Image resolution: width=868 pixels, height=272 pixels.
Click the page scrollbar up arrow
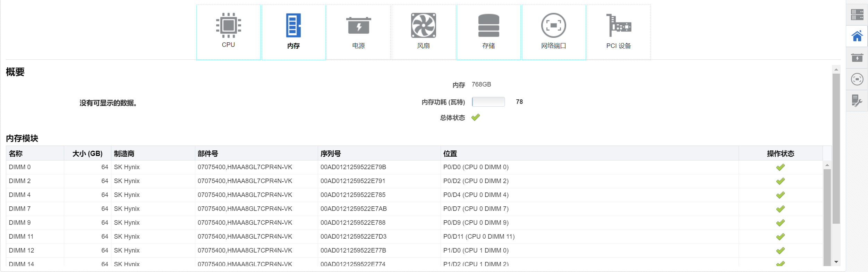(836, 69)
